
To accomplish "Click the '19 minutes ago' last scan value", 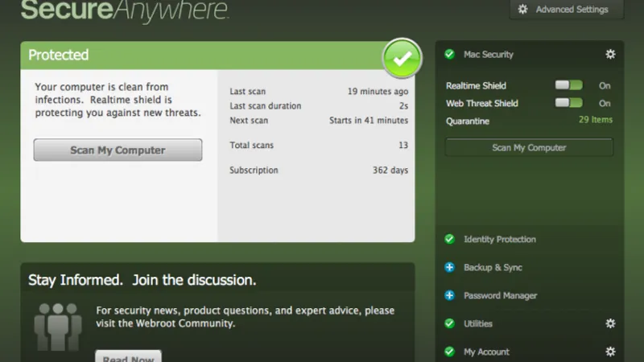I will [x=378, y=91].
